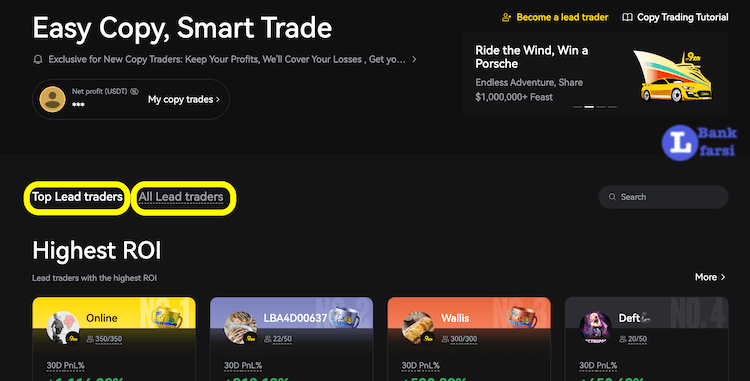Click the yellow car cruise ship image
The image size is (750, 381).
click(x=674, y=76)
